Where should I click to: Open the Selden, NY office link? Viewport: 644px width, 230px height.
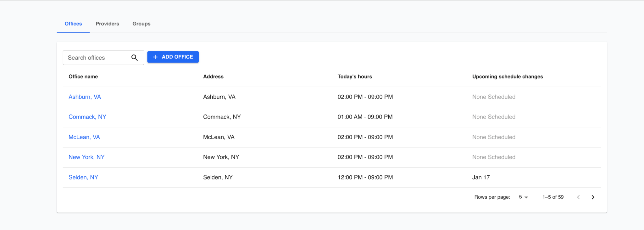[x=83, y=177]
